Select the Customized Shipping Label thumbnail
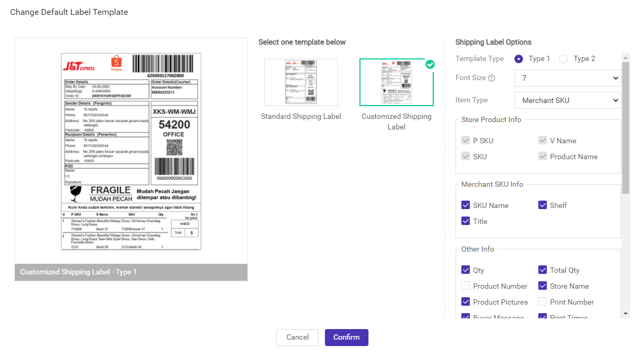Viewport: 644px width, 354px height. (396, 82)
